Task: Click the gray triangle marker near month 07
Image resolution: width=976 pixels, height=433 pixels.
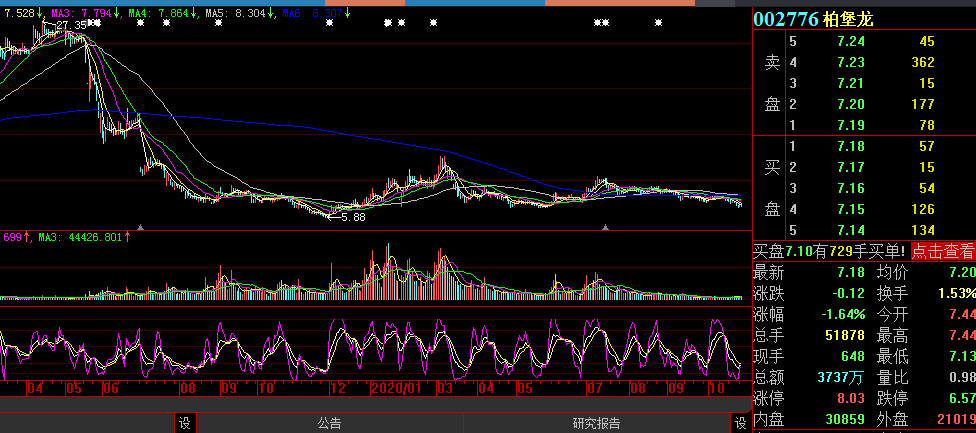Action: (605, 228)
